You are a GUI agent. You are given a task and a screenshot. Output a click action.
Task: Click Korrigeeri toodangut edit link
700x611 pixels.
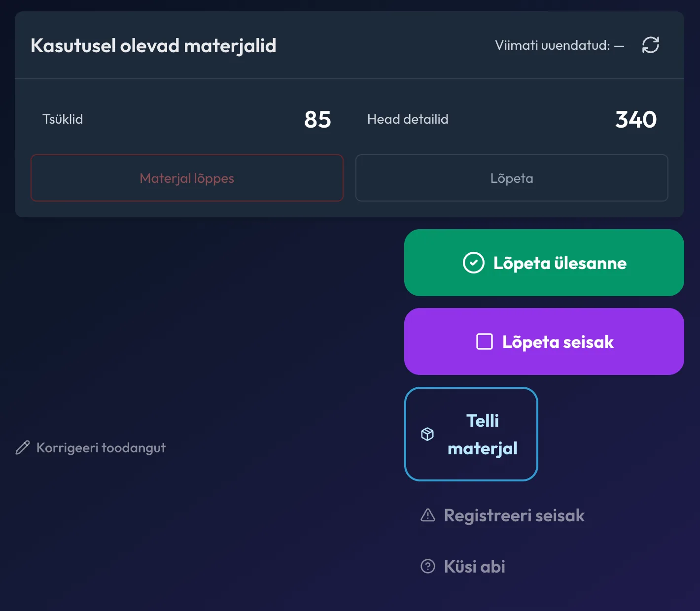(x=91, y=447)
